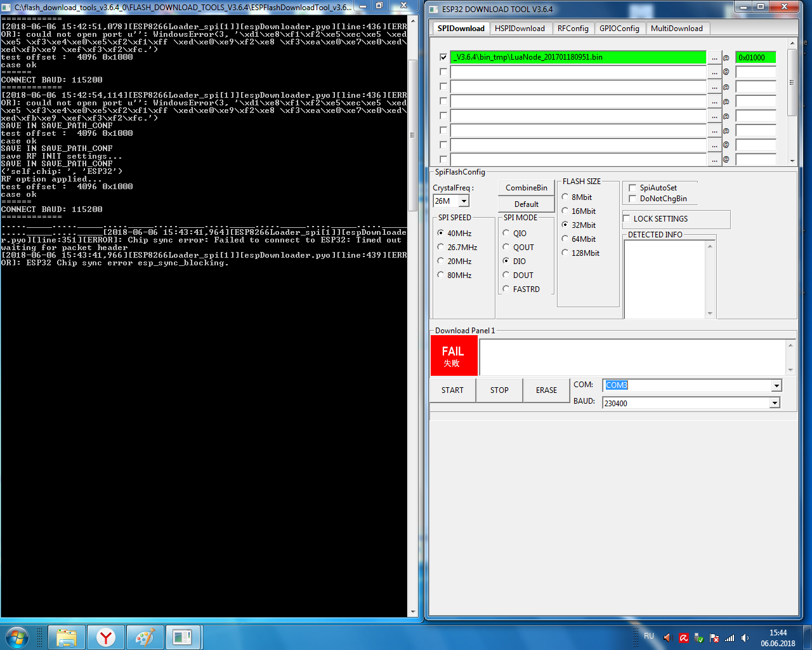Click the Safely Remove Hardware tray icon
The height and width of the screenshot is (650, 812).
699,638
